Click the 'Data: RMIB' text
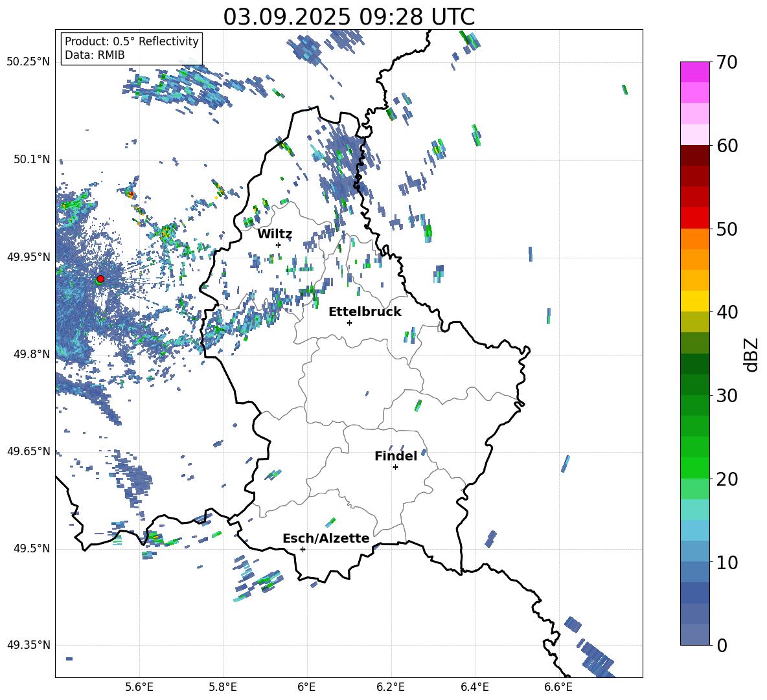The image size is (767, 700). click(95, 55)
